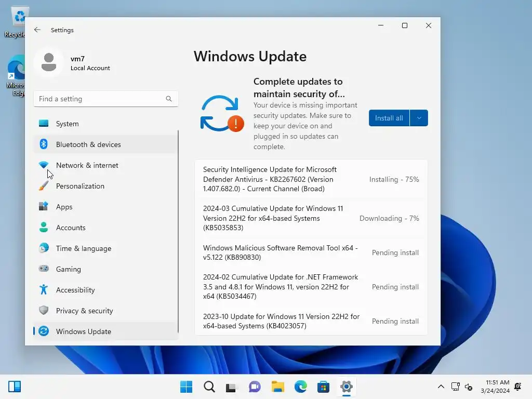This screenshot has height=399, width=532.
Task: Expand the Install all dropdown arrow
Action: (419, 118)
